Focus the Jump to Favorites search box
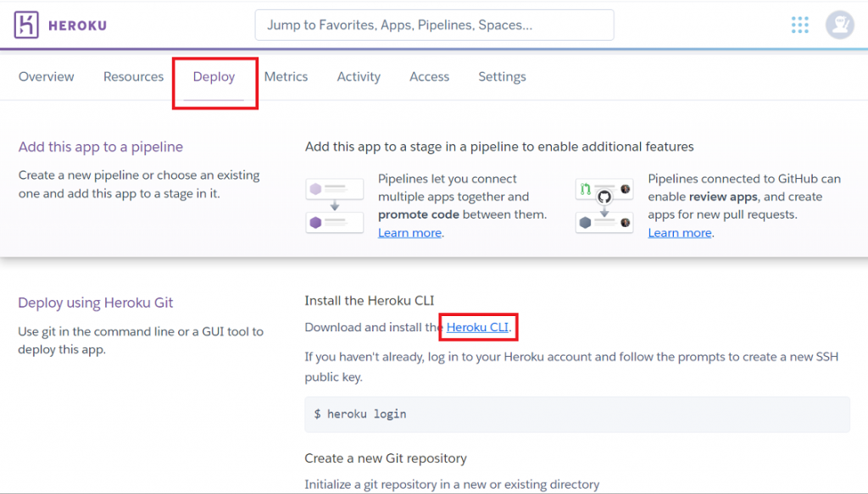The height and width of the screenshot is (494, 868). (434, 25)
